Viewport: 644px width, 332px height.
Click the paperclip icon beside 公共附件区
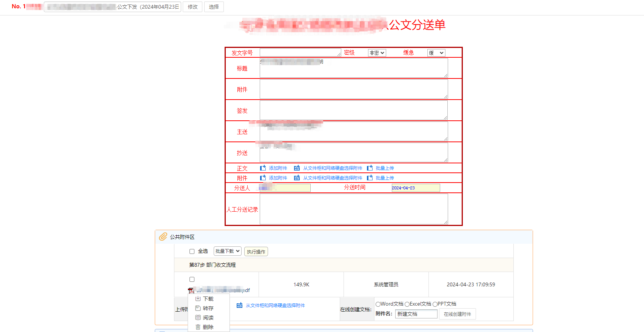[x=163, y=237]
